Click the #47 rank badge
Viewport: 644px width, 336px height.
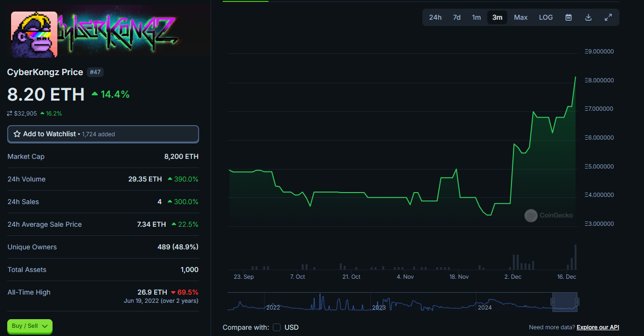coord(95,72)
